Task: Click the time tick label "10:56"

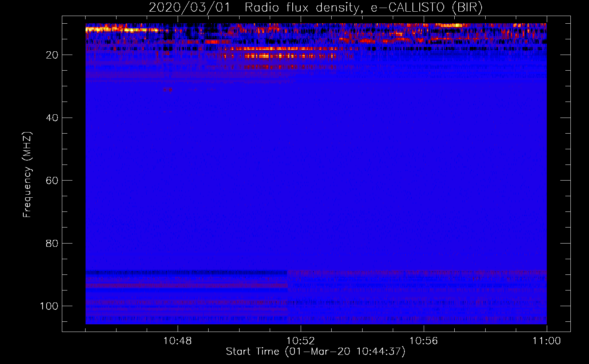Action: tap(424, 341)
